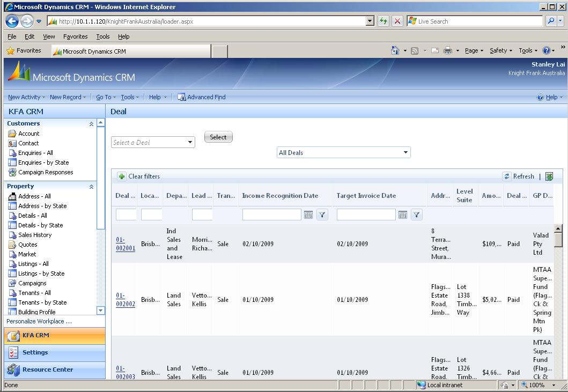This screenshot has width=568, height=392.
Task: Open Advanced Find in CRM toolbar
Action: point(202,97)
